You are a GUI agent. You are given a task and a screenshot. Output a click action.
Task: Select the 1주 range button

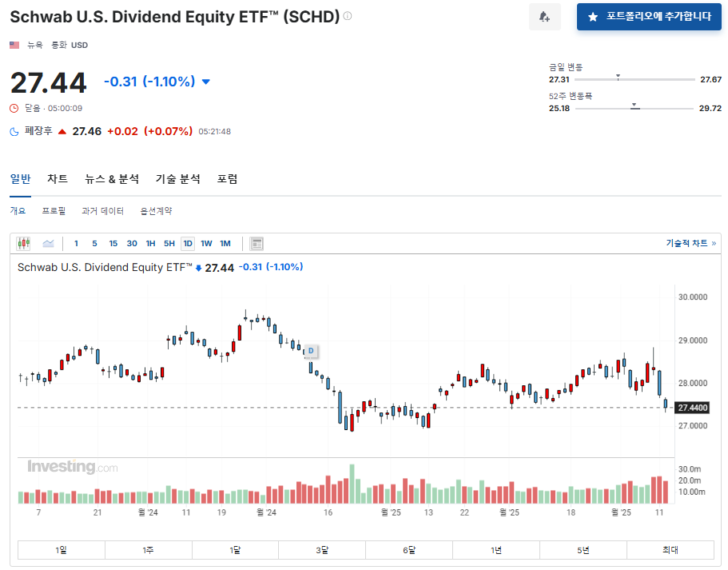point(148,550)
